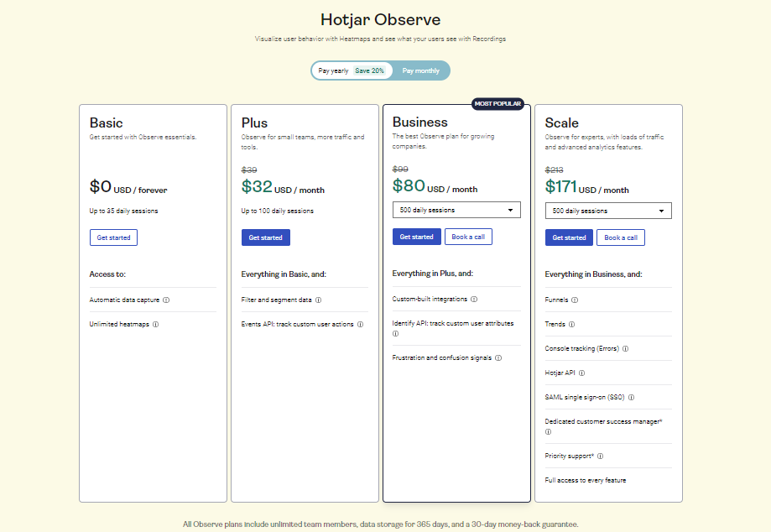Show info for Frustration and confusion signals
This screenshot has width=771, height=532.
coord(498,358)
